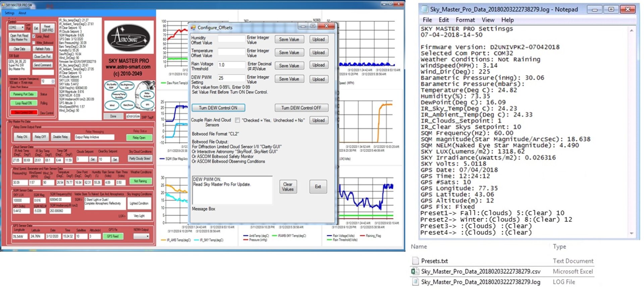This screenshot has height=291, width=644.
Task: Click the Configure_Offsets dialog title icon
Action: pyautogui.click(x=193, y=27)
